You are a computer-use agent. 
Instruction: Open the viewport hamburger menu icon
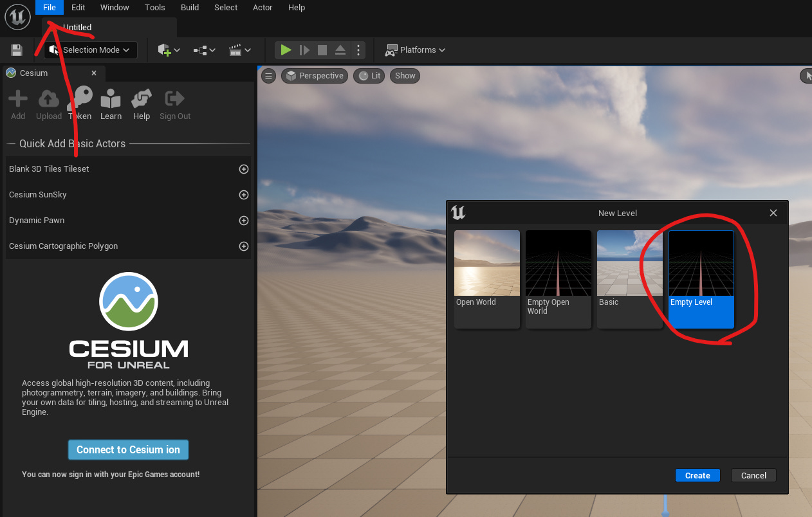click(268, 75)
